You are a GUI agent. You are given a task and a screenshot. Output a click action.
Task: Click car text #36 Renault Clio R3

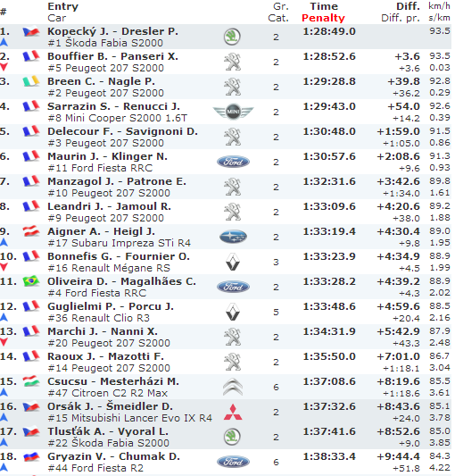98,318
